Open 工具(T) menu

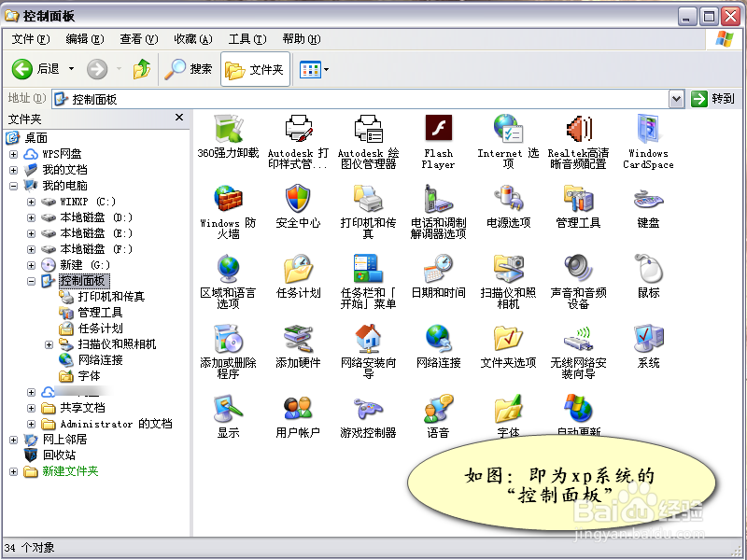tap(247, 39)
